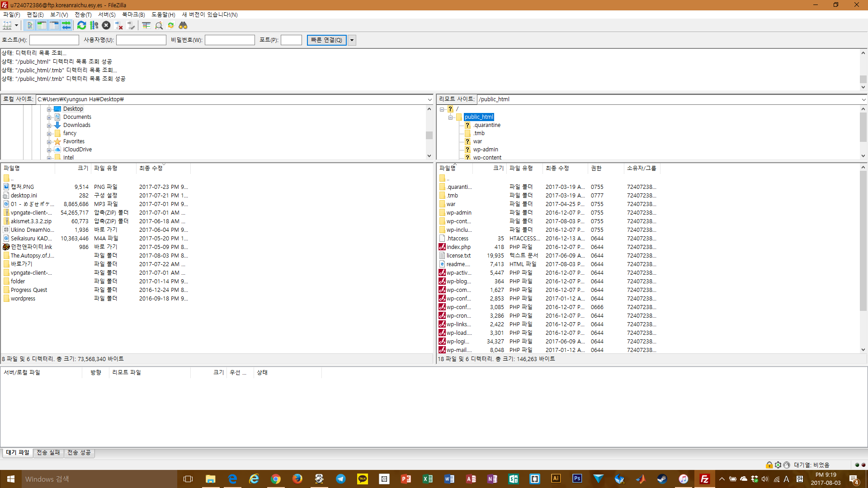Click the speed limits gear icon in status bar

pyautogui.click(x=778, y=465)
